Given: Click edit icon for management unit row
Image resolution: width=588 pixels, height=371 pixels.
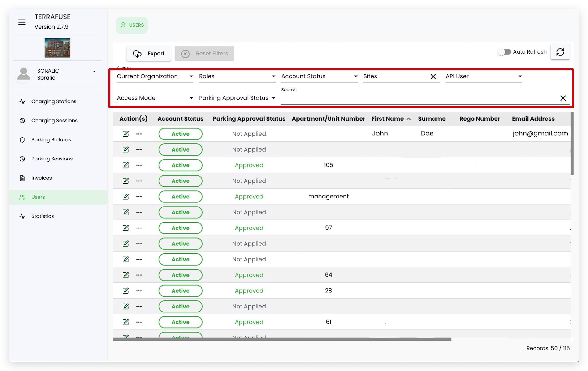Looking at the screenshot, I should (125, 197).
